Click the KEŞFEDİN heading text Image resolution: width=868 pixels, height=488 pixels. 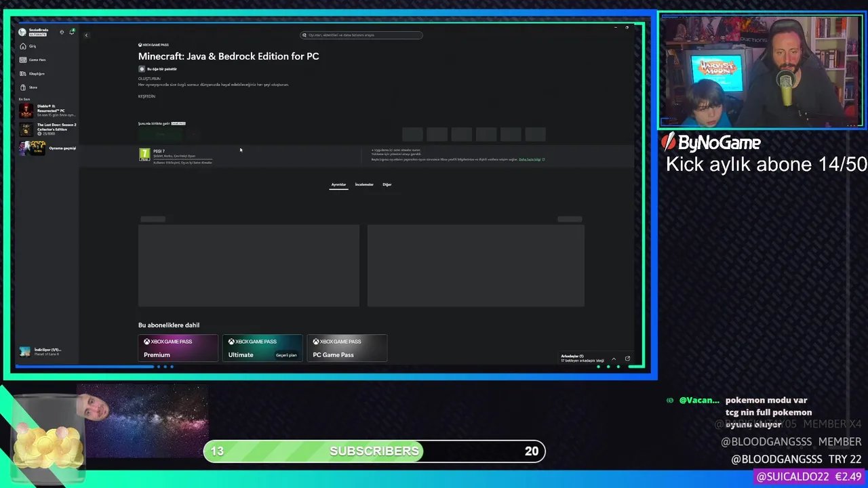point(146,96)
